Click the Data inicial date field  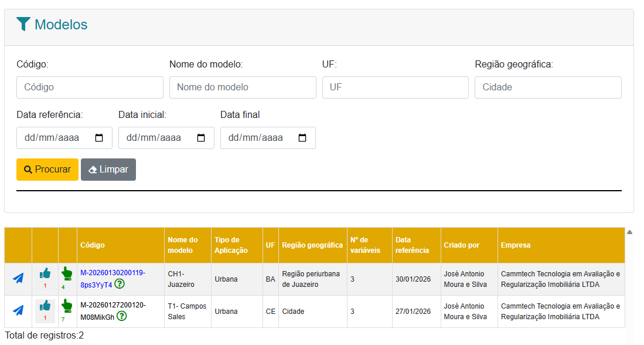166,138
